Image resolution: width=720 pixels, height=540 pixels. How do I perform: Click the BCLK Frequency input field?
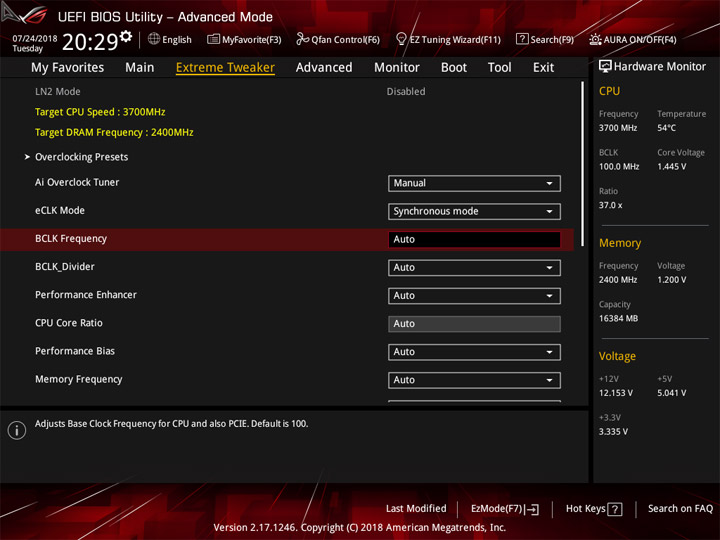tap(474, 239)
